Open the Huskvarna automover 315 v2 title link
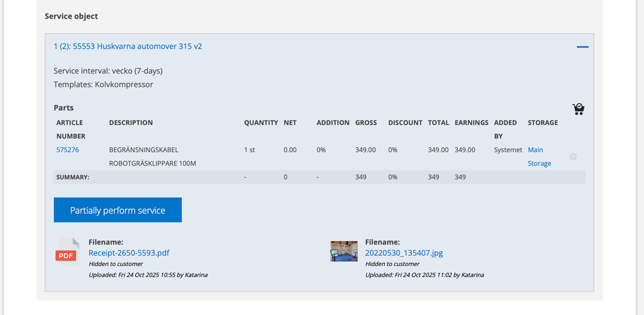This screenshot has height=315, width=644. pos(128,47)
